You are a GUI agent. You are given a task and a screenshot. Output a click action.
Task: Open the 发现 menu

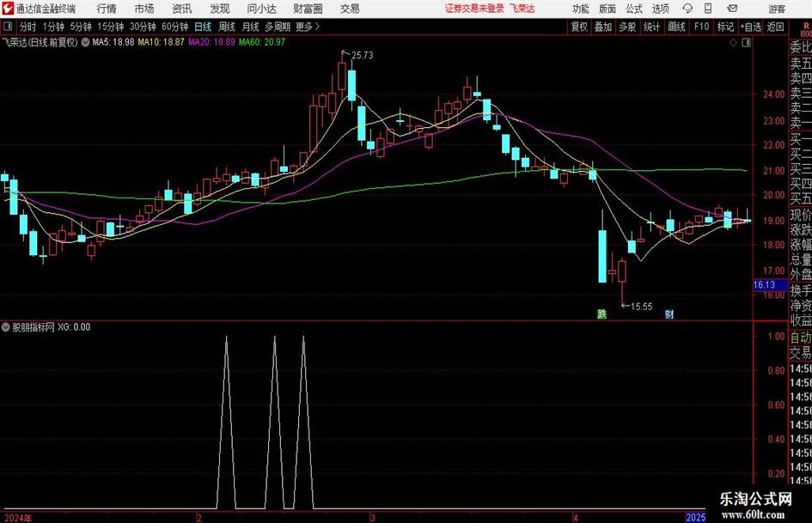point(220,9)
